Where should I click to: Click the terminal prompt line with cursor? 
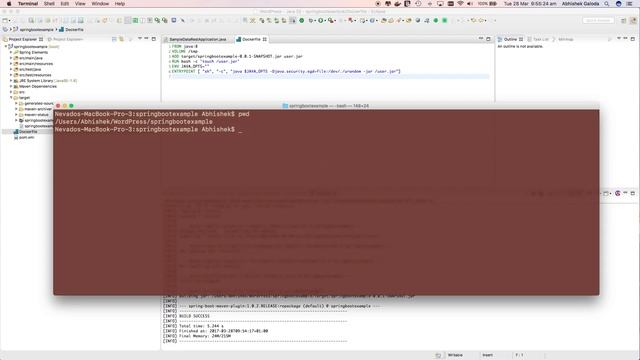[x=149, y=129]
